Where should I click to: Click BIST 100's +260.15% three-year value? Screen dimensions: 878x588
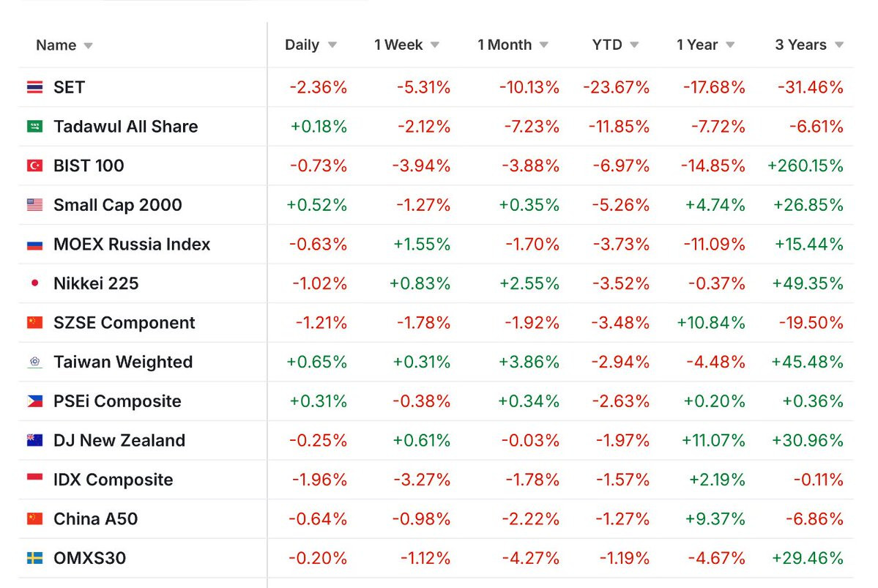(x=806, y=165)
